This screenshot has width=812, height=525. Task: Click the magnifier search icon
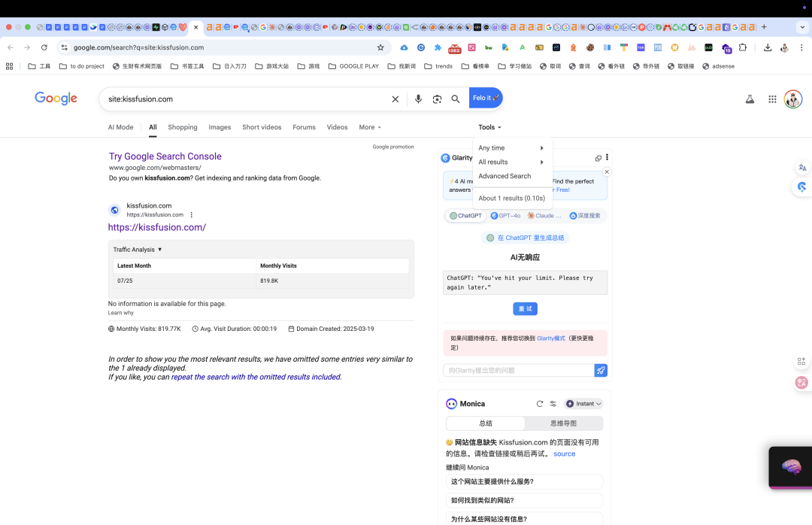pos(455,99)
